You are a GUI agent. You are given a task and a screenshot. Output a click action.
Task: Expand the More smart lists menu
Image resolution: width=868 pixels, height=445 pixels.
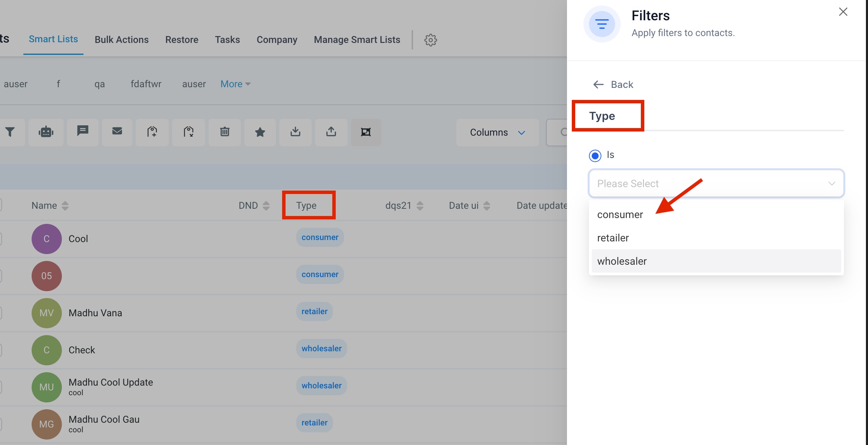[x=235, y=84]
